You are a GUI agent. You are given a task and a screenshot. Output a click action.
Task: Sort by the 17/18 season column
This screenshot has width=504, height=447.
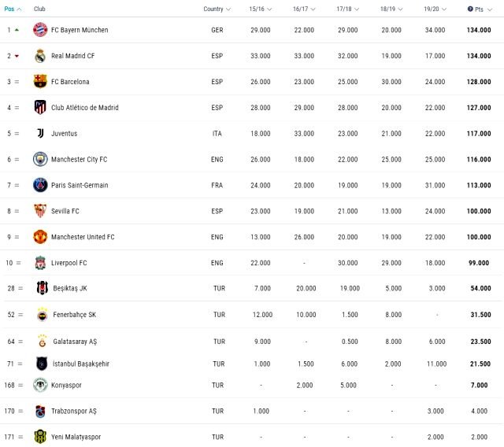pyautogui.click(x=347, y=9)
